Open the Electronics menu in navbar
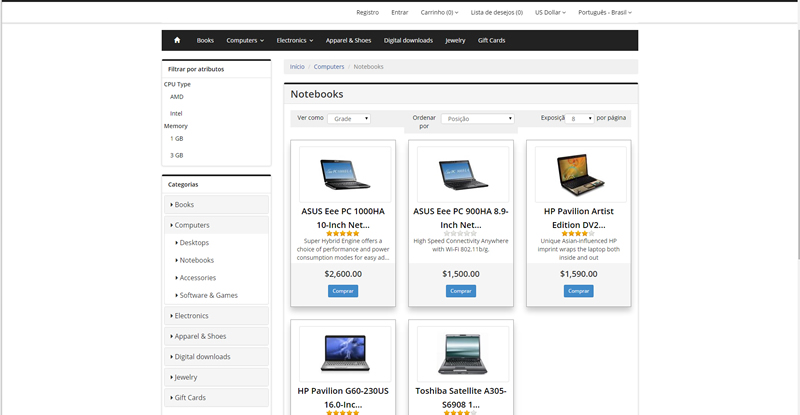The image size is (800, 415). click(295, 40)
